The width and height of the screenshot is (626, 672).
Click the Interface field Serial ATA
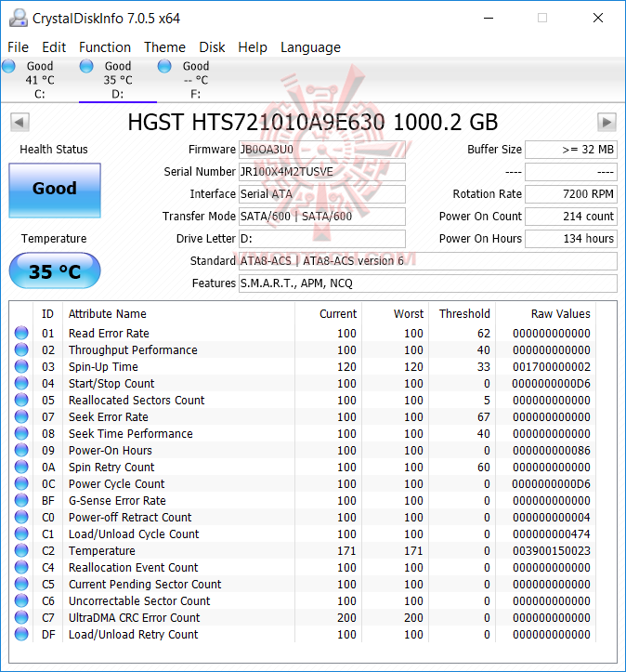coord(322,193)
